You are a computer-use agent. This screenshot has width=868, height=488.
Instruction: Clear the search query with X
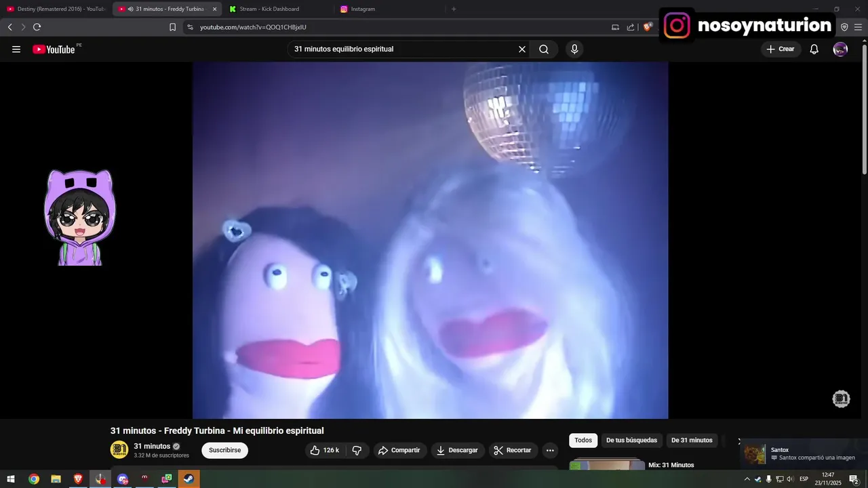coord(522,49)
